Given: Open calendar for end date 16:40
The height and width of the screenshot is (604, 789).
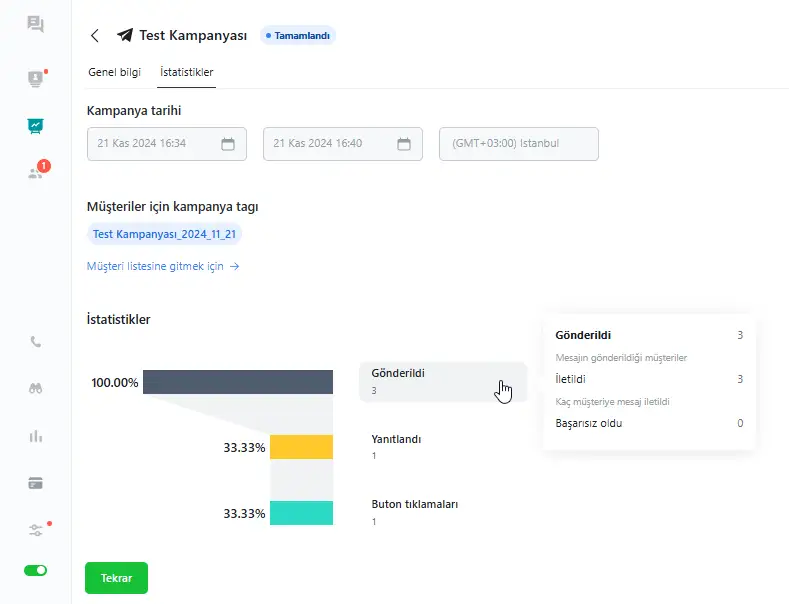Looking at the screenshot, I should 403,144.
